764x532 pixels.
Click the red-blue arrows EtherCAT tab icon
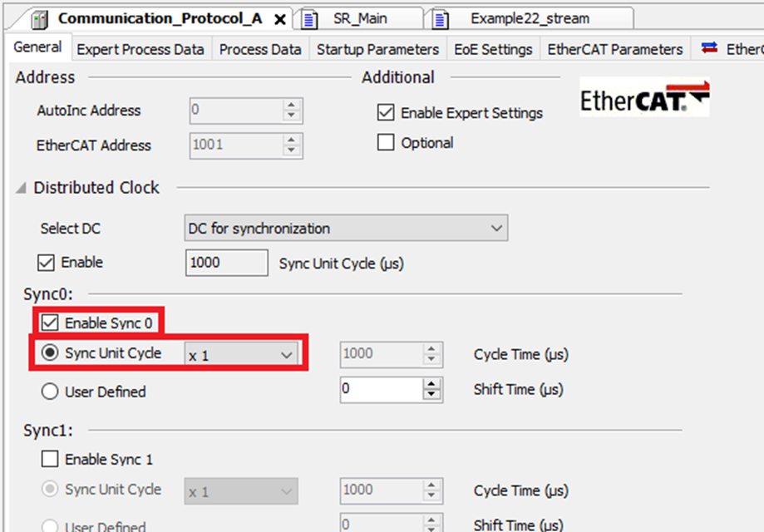pos(708,49)
